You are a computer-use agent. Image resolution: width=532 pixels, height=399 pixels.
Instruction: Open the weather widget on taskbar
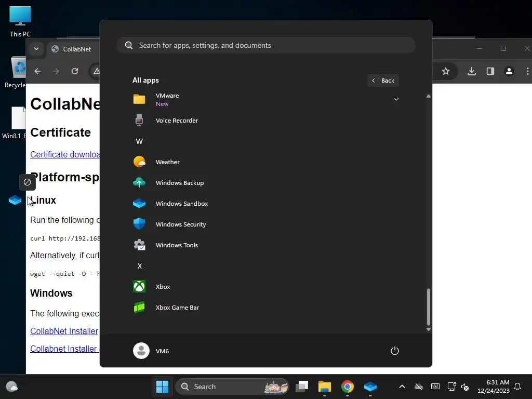coord(12,387)
